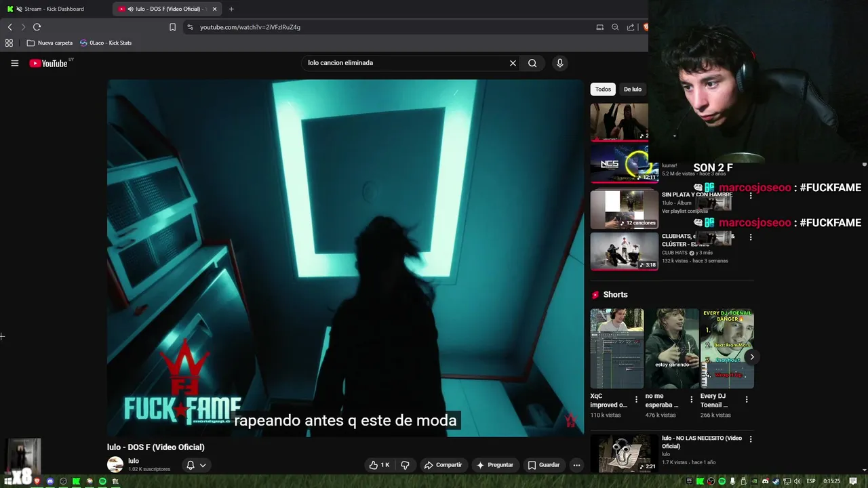Viewport: 868px width, 488px height.
Task: Open the NO LAS NECESITO video thumbnail
Action: [x=624, y=453]
